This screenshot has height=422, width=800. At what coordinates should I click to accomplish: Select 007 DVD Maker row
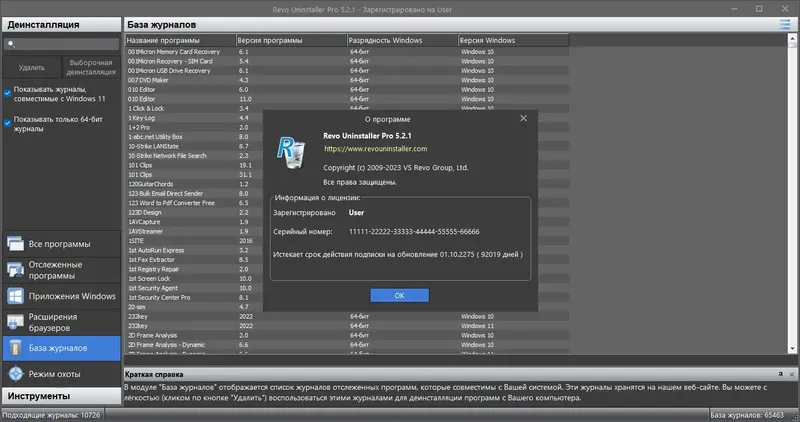click(x=347, y=80)
